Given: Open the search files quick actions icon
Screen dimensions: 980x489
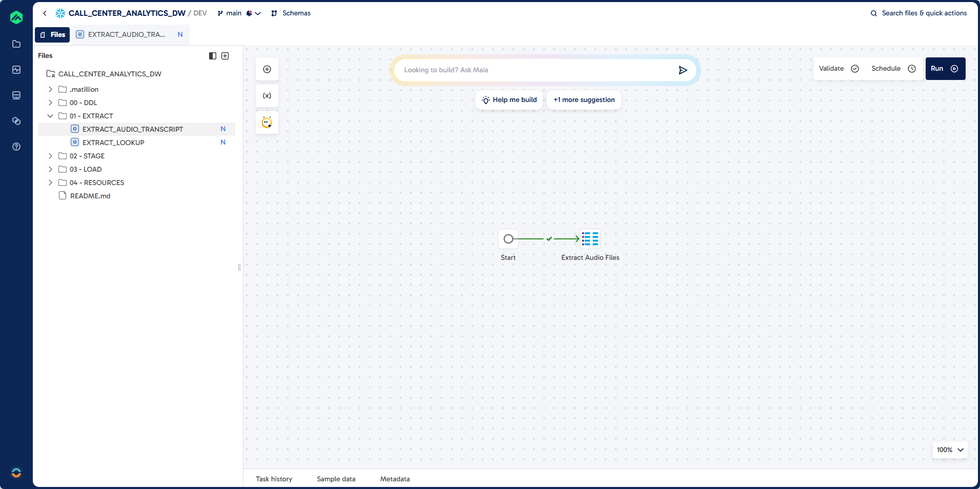Looking at the screenshot, I should coord(873,13).
